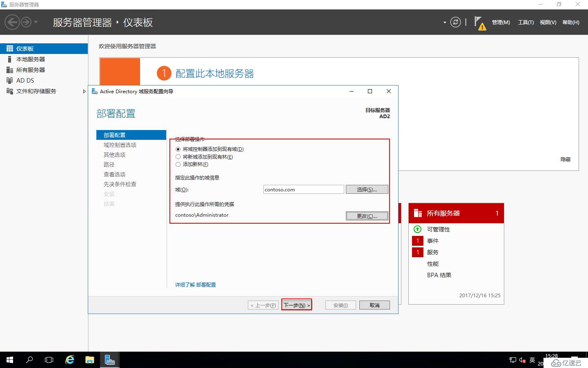Expand the 文件和存储服务 arrow
The image size is (588, 368).
click(x=84, y=91)
